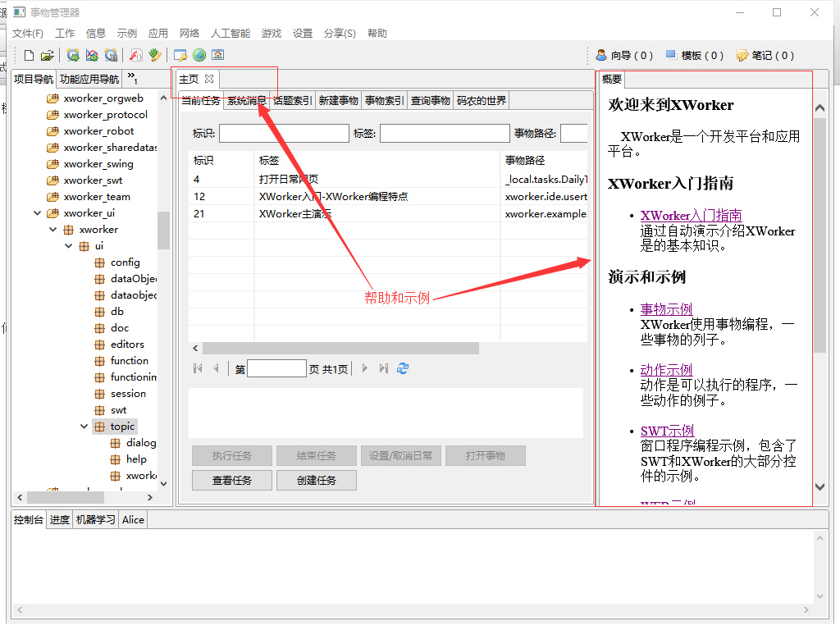This screenshot has height=630, width=840.
Task: Click the xworker_orgweb folder icon
Action: click(52, 98)
